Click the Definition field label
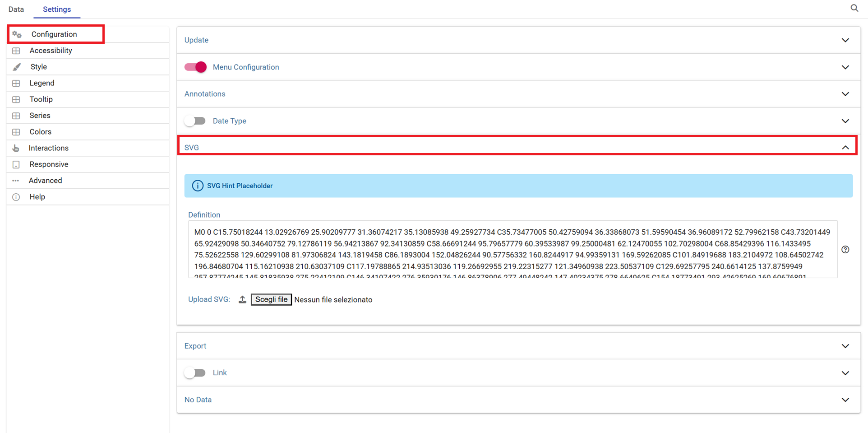This screenshot has height=433, width=868. point(204,215)
